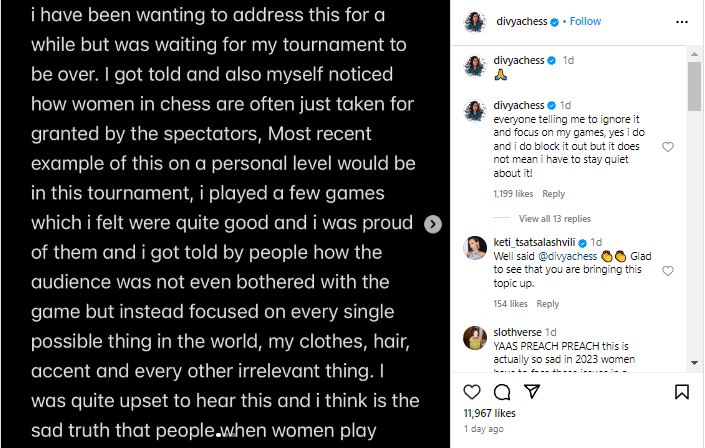Go to next carousel slide arrow
This screenshot has height=448, width=705.
[x=433, y=224]
